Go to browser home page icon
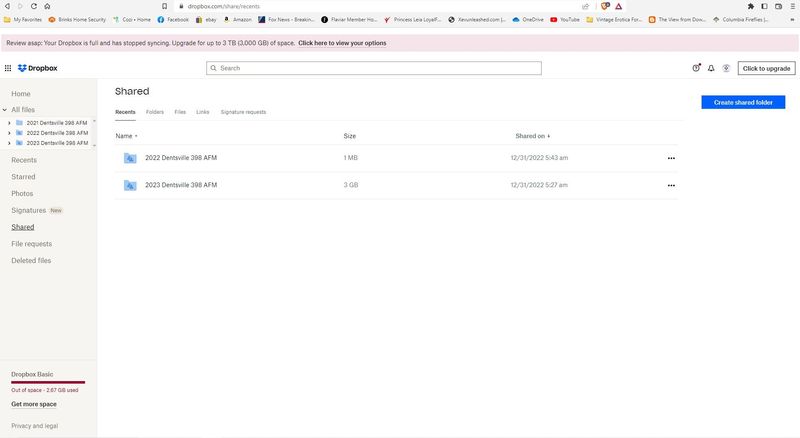The height and width of the screenshot is (438, 800). point(47,6)
